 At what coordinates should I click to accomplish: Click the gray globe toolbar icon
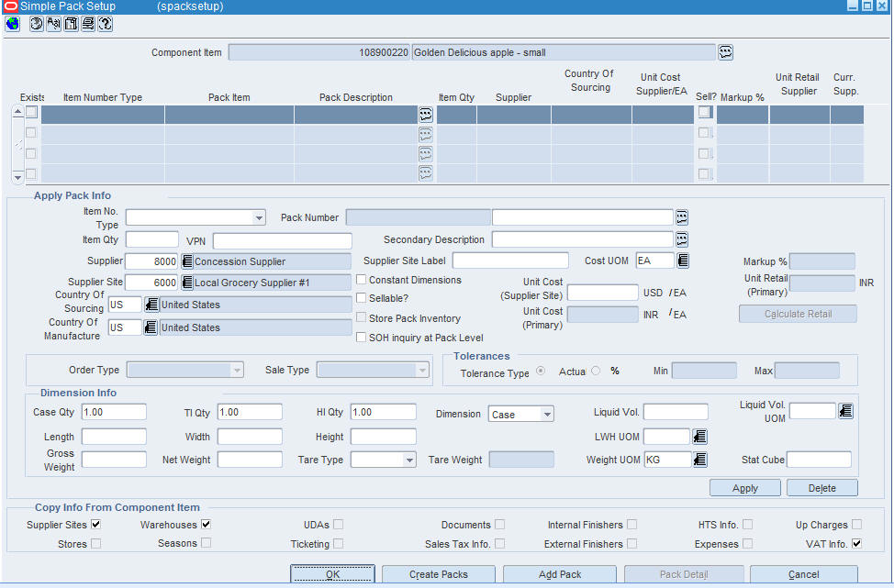point(37,24)
